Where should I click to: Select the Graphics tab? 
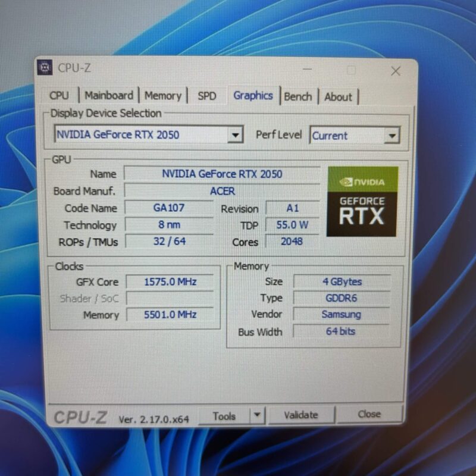click(253, 96)
